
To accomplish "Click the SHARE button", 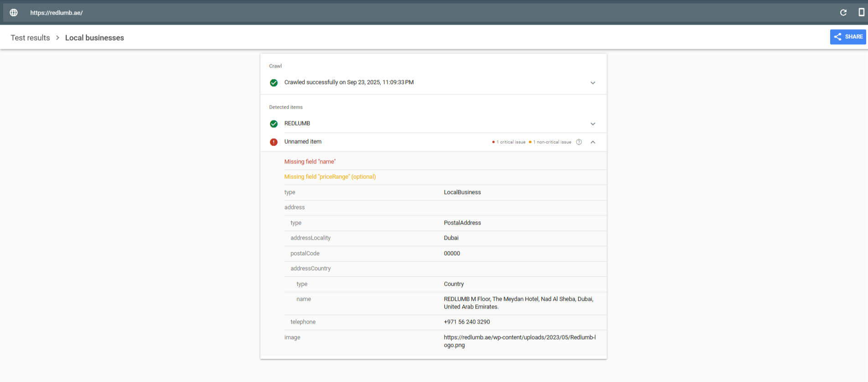I will point(848,37).
